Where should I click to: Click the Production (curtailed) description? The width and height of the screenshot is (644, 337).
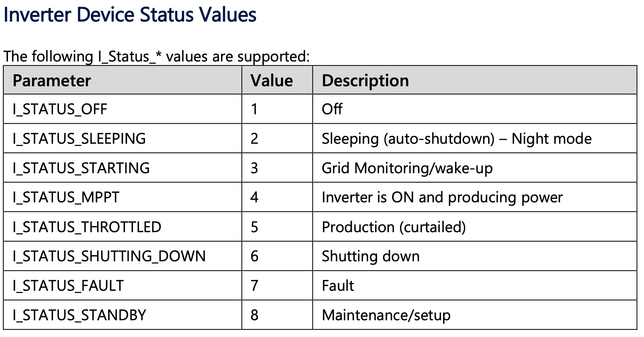[x=394, y=227]
